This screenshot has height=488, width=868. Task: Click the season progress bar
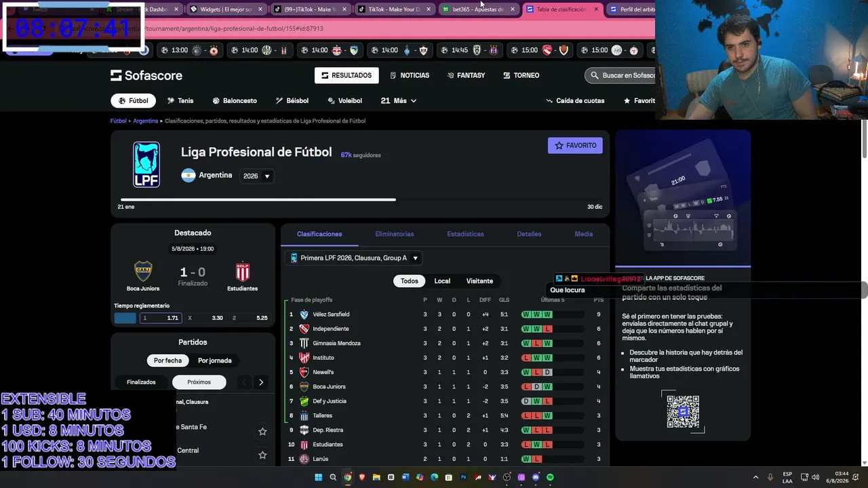(x=360, y=199)
